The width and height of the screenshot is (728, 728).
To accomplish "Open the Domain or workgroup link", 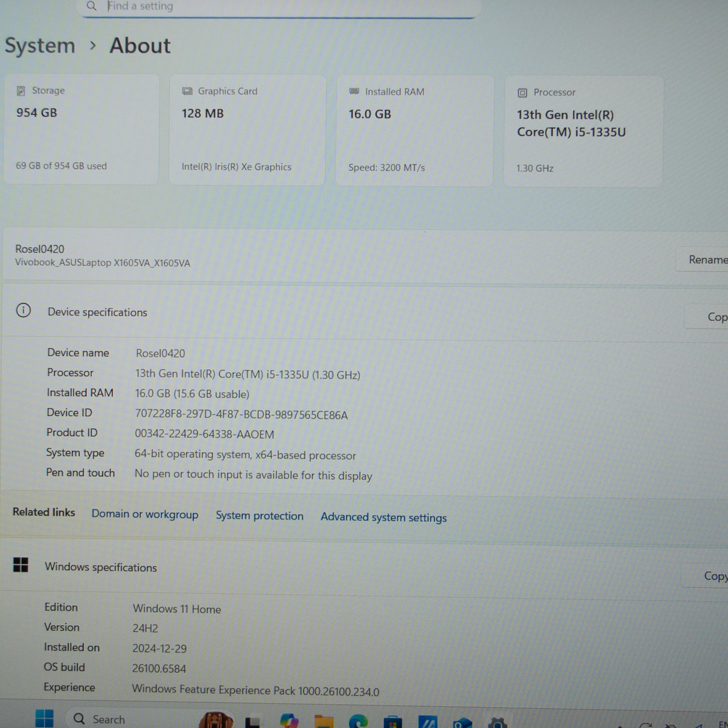I will click(x=145, y=514).
